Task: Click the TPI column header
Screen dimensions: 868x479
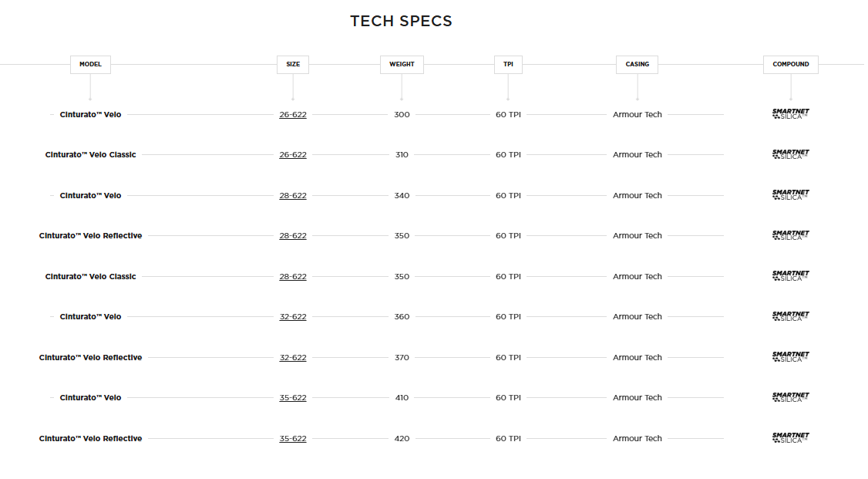Action: [508, 65]
